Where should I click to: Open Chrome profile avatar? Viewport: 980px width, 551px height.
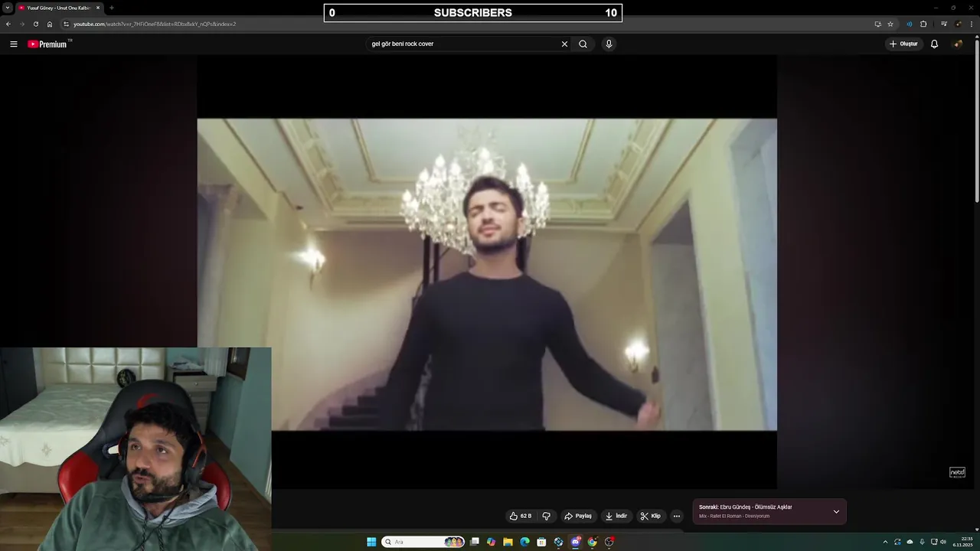point(958,24)
